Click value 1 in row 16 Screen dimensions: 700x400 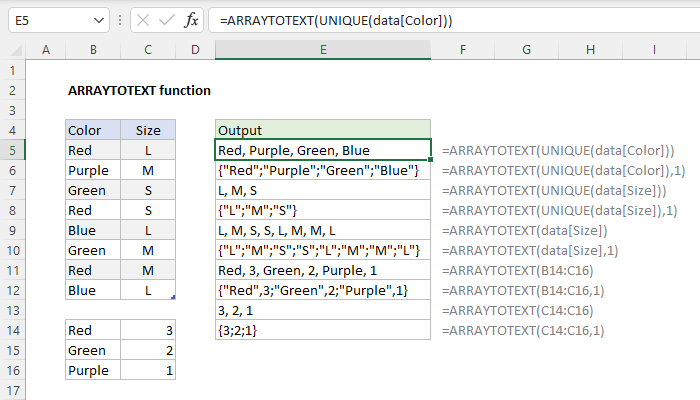coord(148,371)
